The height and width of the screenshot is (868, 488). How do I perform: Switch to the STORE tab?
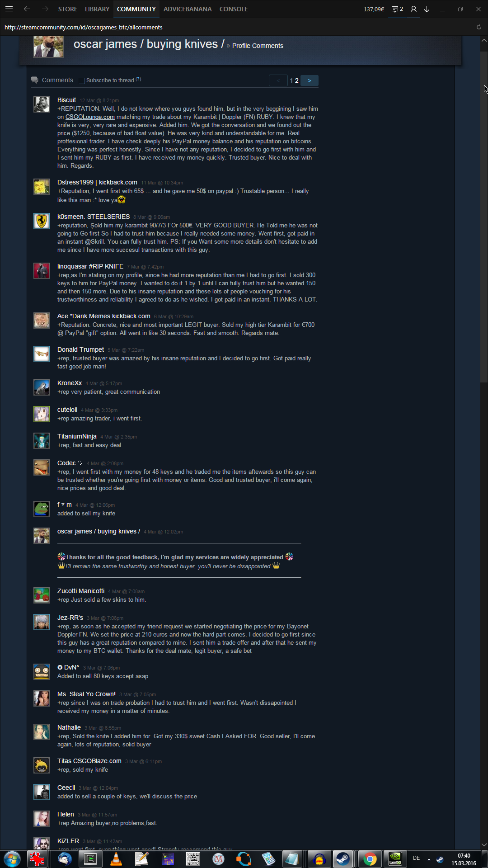68,9
